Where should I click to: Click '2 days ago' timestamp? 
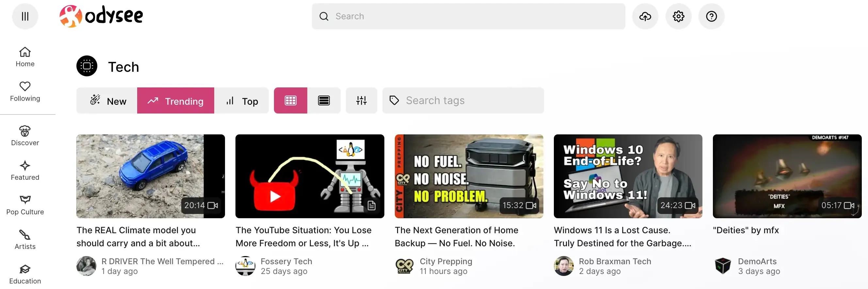600,271
